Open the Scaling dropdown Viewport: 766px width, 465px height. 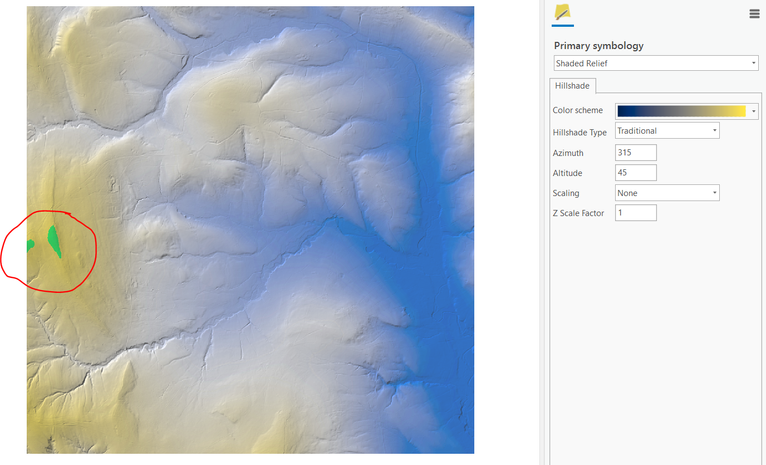667,193
